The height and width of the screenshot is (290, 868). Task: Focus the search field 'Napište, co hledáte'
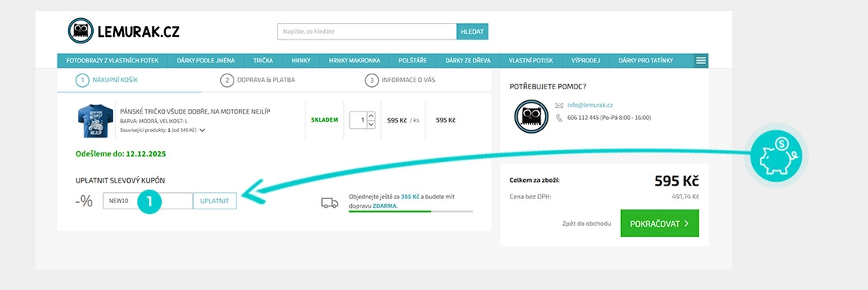367,32
